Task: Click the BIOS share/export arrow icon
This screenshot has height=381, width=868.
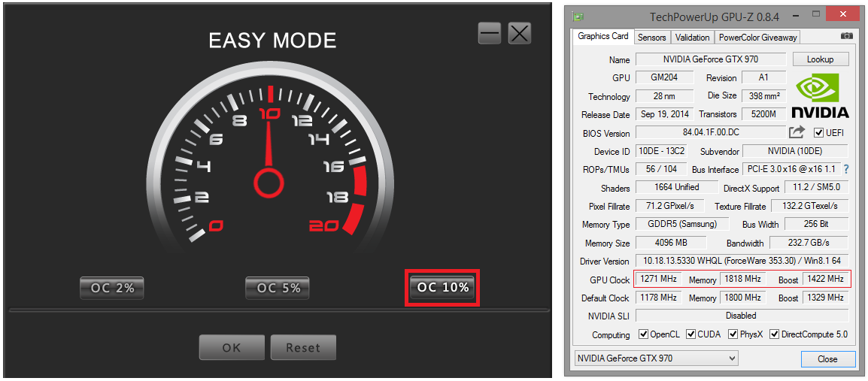Action: click(x=797, y=132)
